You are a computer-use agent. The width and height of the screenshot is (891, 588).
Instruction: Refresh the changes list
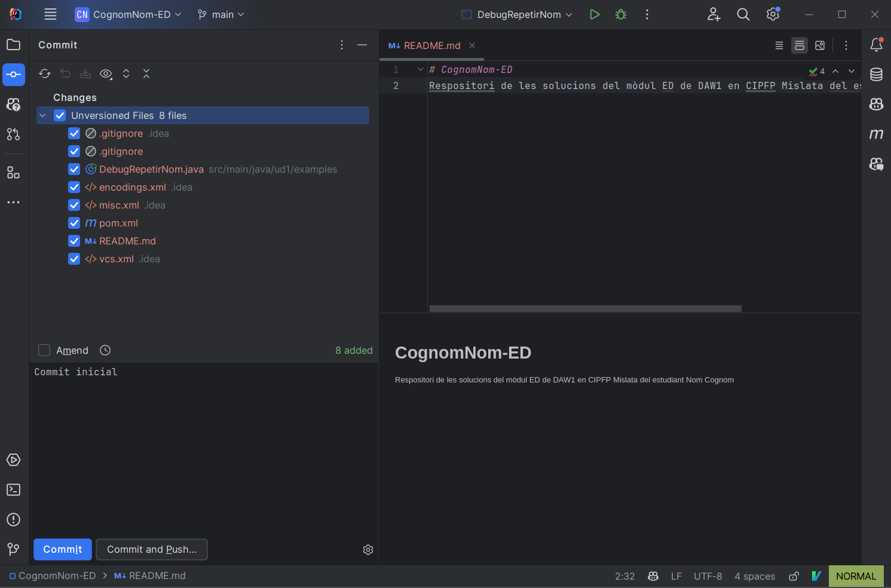pos(45,73)
